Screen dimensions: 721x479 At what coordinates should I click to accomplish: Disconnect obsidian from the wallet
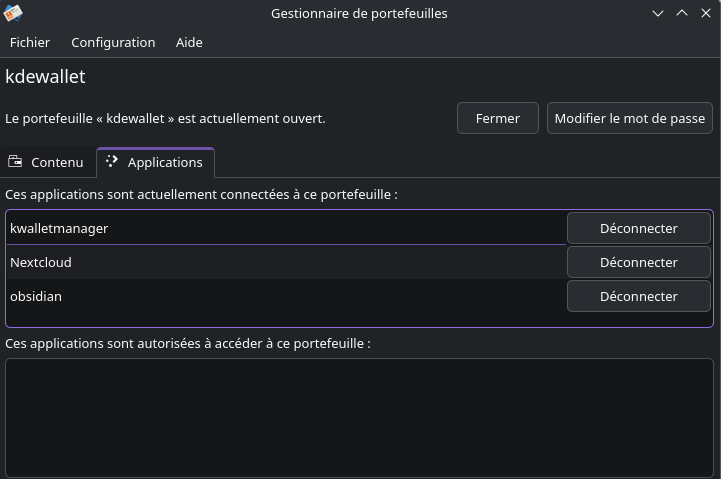click(x=638, y=296)
